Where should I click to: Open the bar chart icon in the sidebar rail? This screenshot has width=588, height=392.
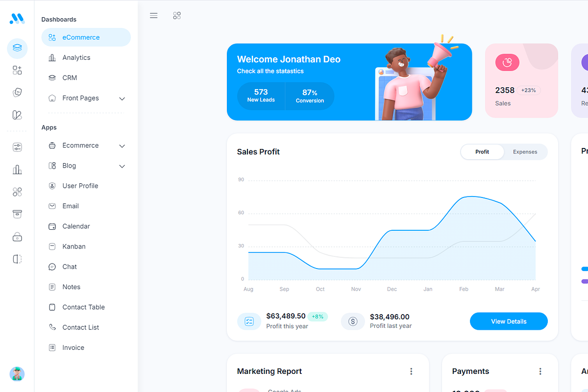coord(17,169)
